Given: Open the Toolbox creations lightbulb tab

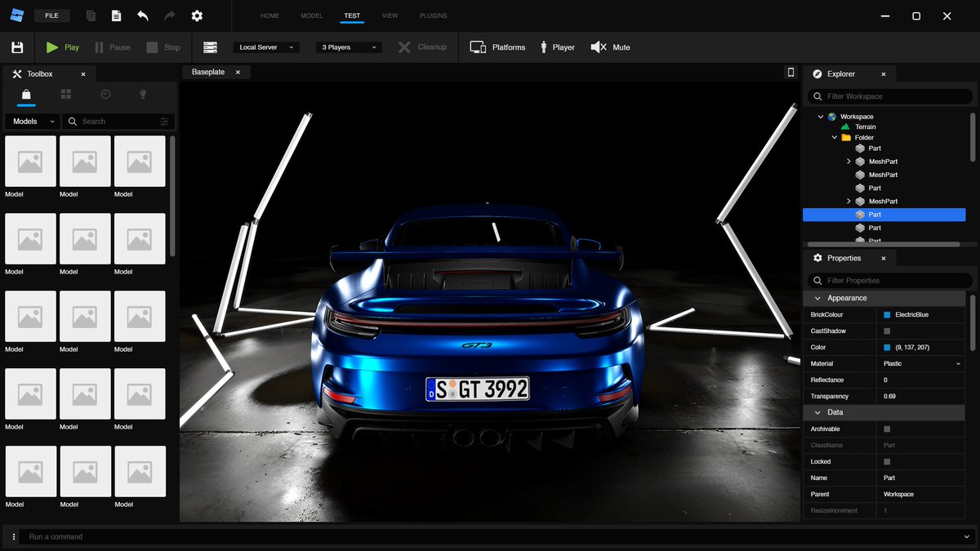Looking at the screenshot, I should coord(143,95).
